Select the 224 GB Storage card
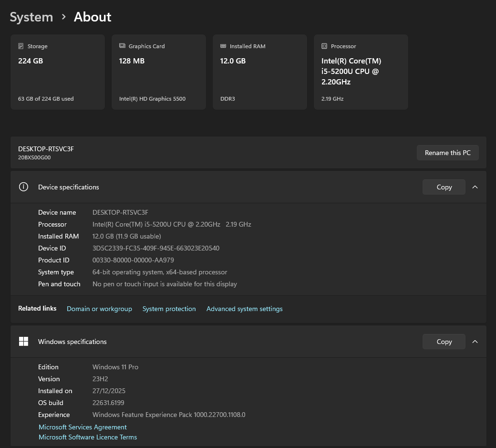Viewport: 496px width, 448px height. click(58, 72)
